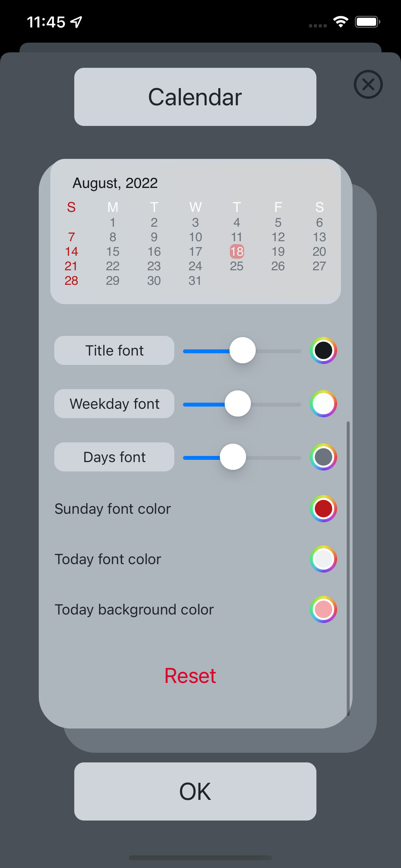
Task: Tap the August, 2022 month title
Action: click(115, 183)
